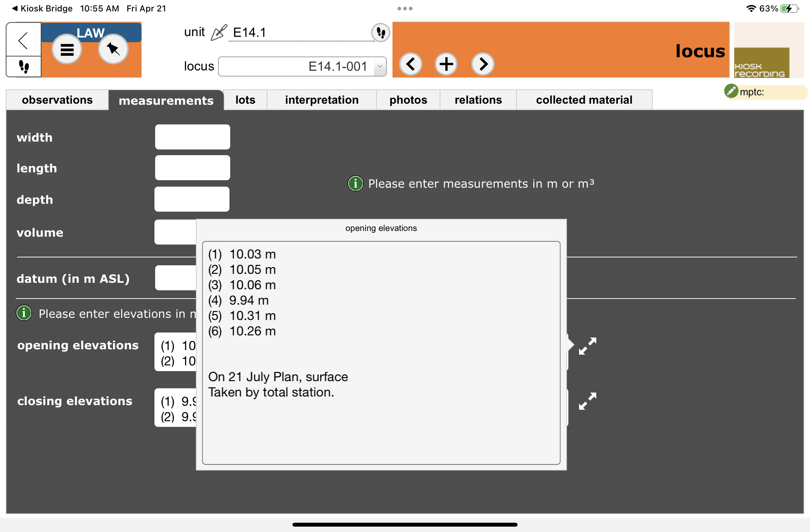Tap the width input field
This screenshot has height=532, width=810.
[192, 137]
